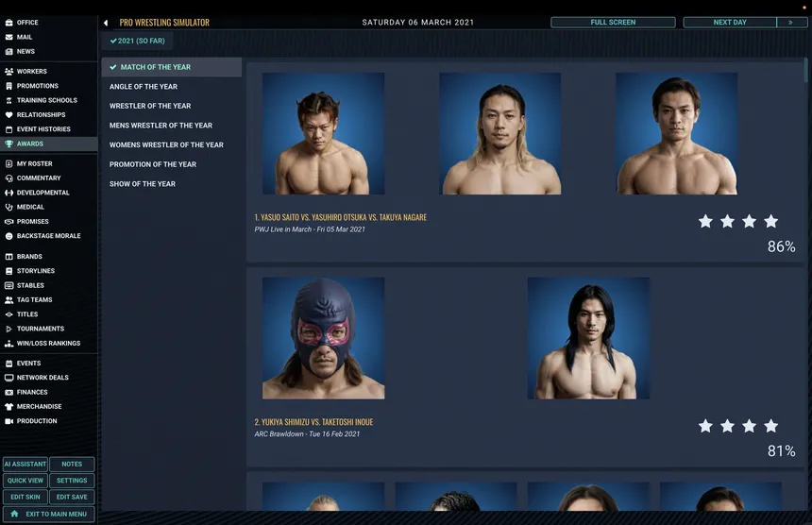Open the Merchandise t-shirt icon
This screenshot has height=525, width=812.
(x=8, y=407)
